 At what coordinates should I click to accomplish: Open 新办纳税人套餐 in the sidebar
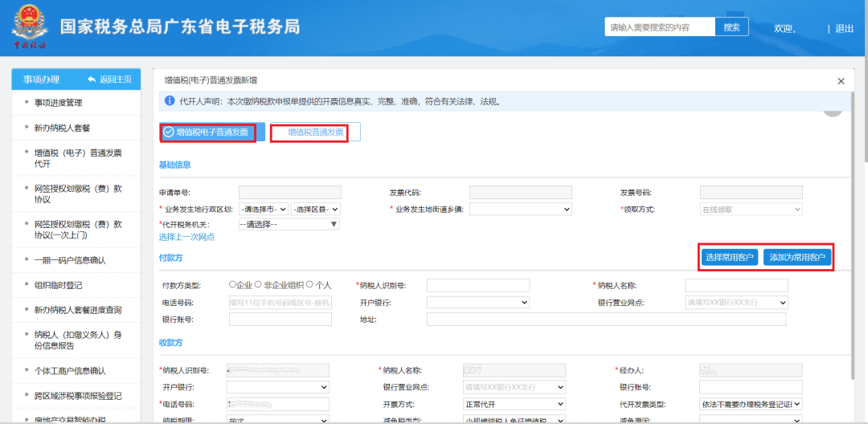tap(63, 128)
